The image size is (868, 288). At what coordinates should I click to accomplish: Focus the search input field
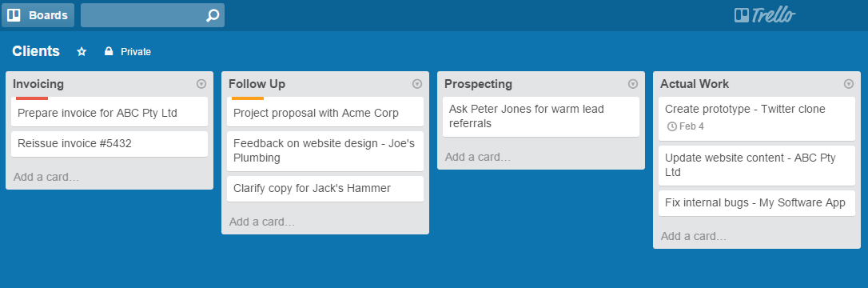click(143, 15)
